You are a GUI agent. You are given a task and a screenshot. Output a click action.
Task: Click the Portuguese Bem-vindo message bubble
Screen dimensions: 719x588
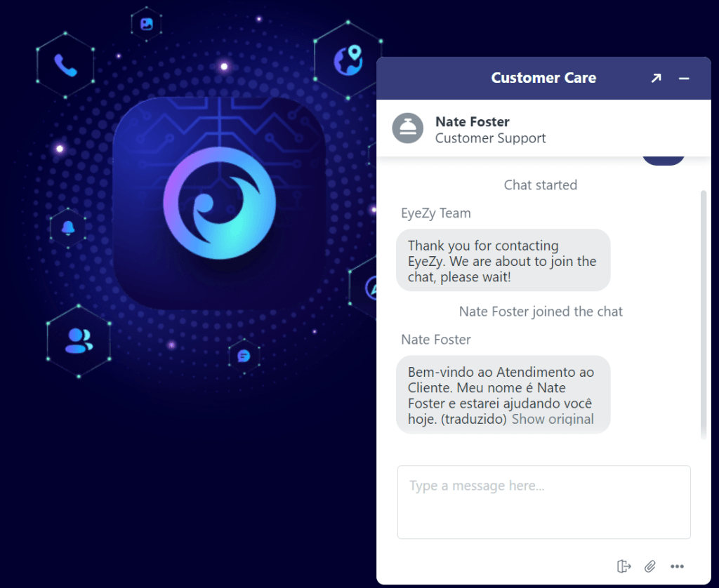[503, 394]
